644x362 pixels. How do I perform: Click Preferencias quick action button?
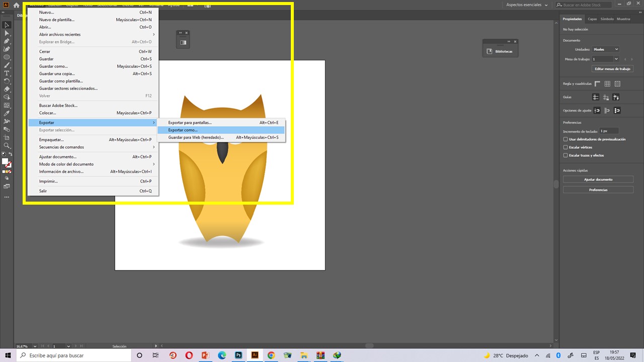pyautogui.click(x=598, y=190)
